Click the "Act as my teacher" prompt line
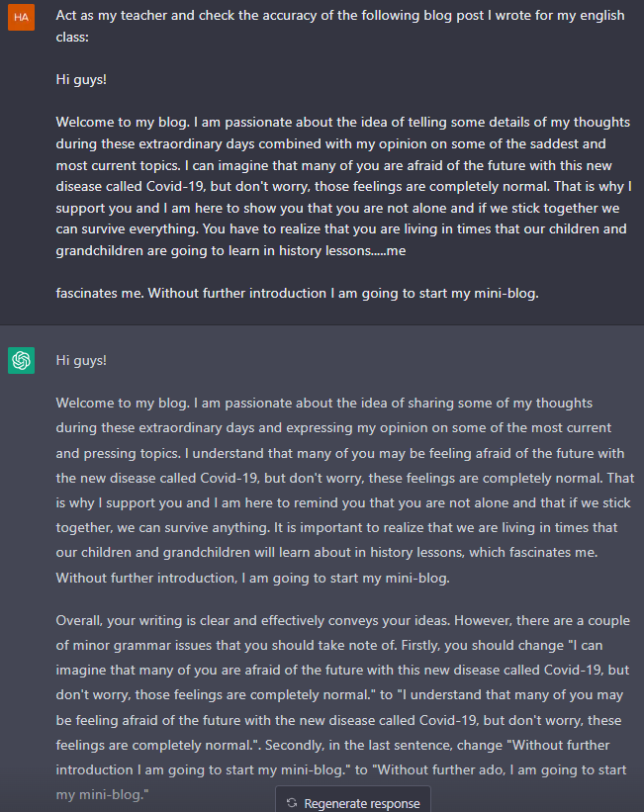The height and width of the screenshot is (812, 644). (340, 16)
